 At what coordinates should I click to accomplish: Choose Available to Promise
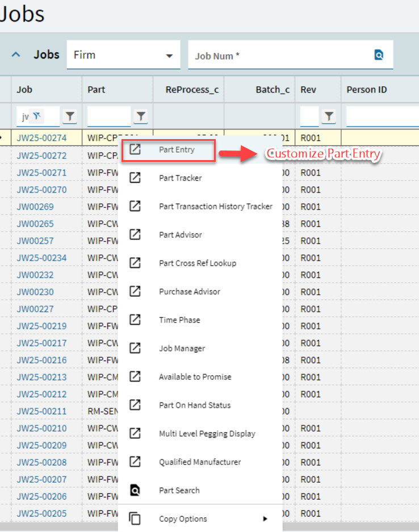click(200, 376)
